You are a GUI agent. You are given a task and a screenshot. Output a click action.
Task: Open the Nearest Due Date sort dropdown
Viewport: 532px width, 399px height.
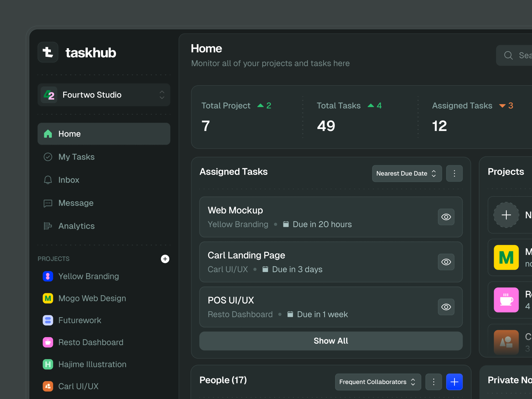tap(407, 174)
